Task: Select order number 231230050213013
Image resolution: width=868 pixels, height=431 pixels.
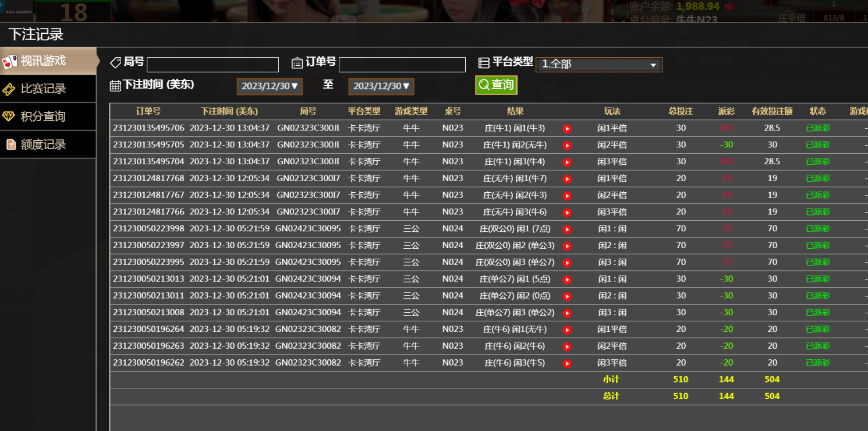Action: pos(148,280)
